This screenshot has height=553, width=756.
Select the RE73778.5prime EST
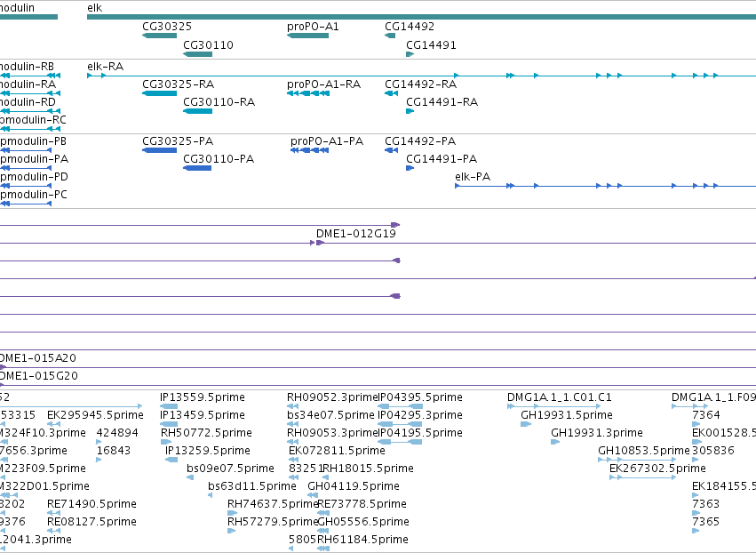(x=323, y=513)
